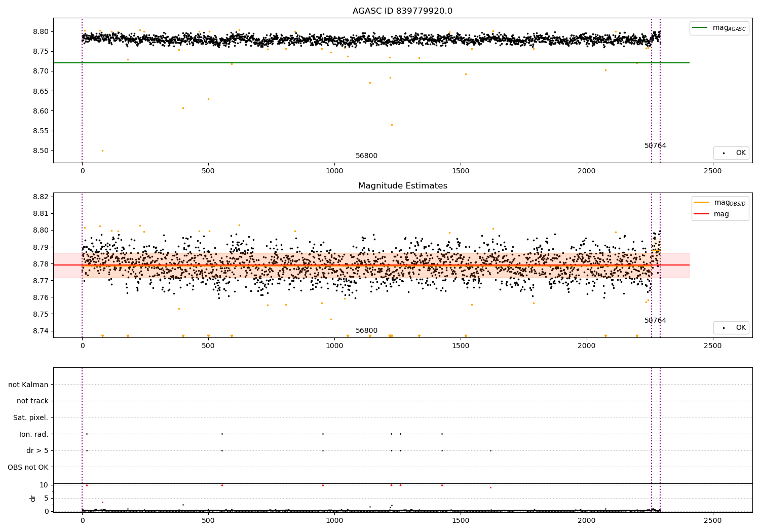Click the rotated 'dr' y-axis label

tap(33, 498)
